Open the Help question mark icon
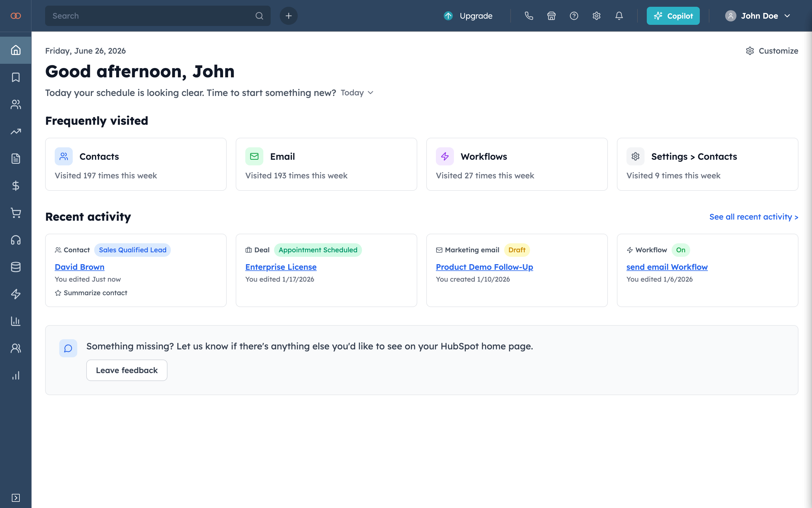Screen dimensions: 812x508 tap(574, 16)
